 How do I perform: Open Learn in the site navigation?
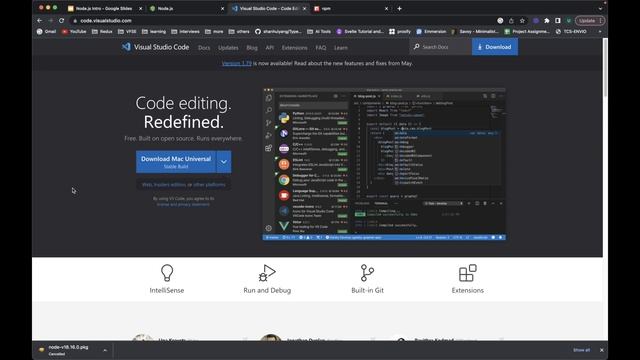(341, 48)
